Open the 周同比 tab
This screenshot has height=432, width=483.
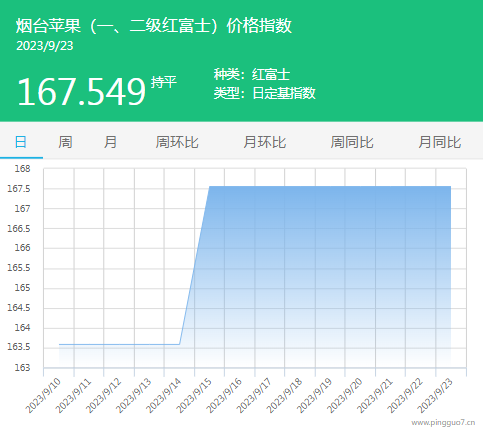coord(352,142)
